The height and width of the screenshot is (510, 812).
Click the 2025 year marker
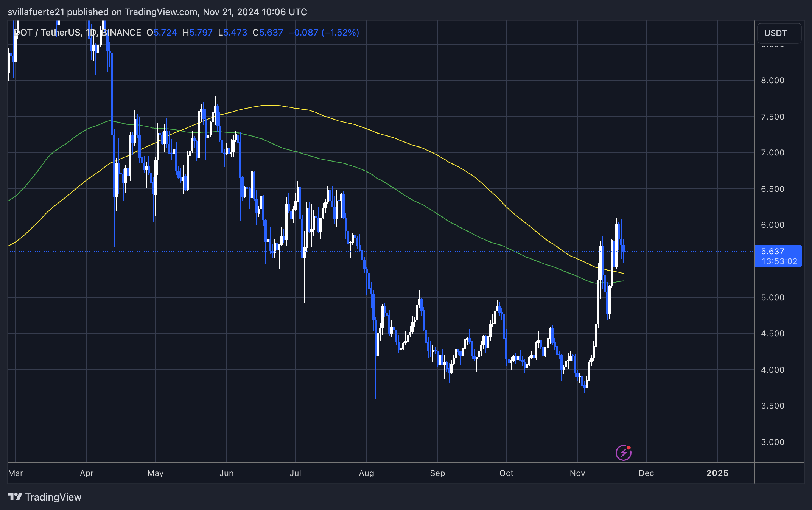[x=717, y=473]
